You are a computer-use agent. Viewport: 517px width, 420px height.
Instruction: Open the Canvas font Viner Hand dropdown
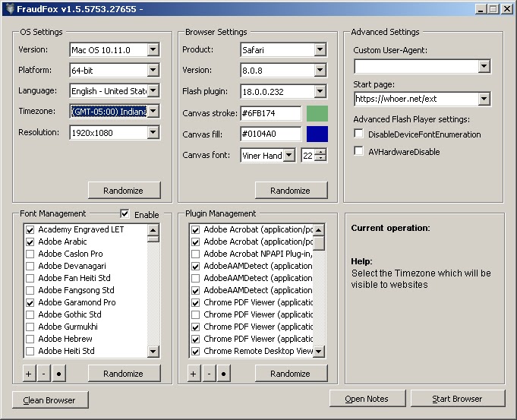[288, 155]
